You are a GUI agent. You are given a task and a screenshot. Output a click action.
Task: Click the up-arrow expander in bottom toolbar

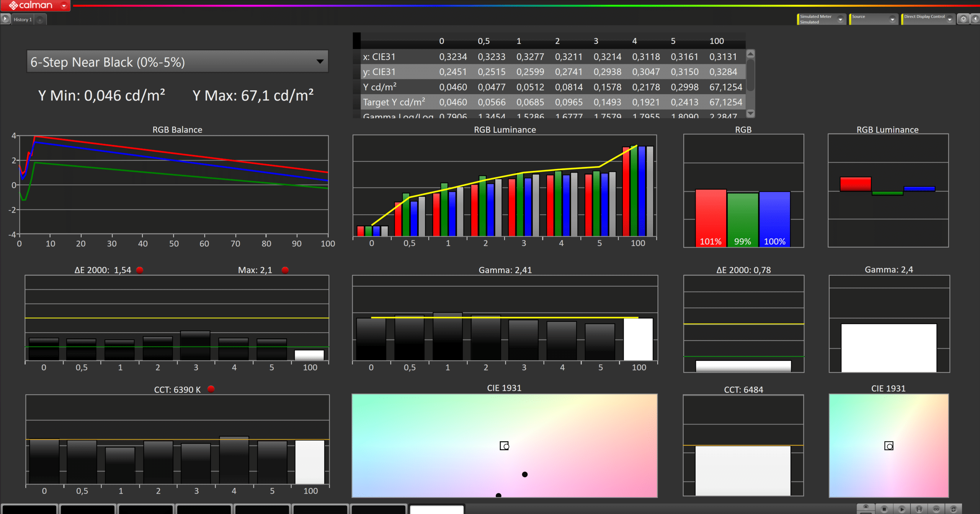[866, 507]
